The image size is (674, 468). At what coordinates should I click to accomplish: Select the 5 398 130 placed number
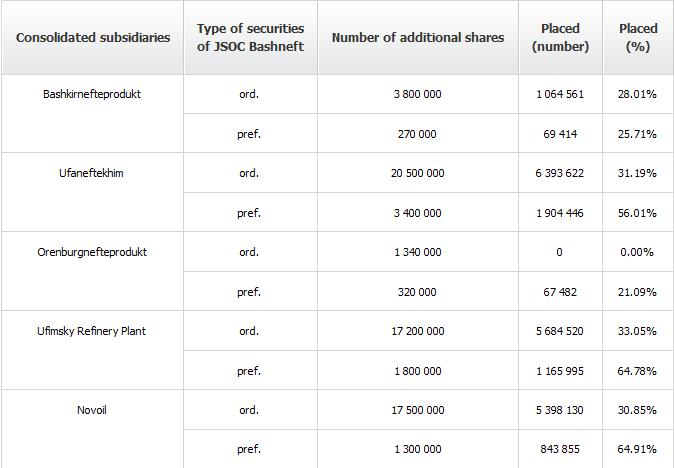tap(560, 410)
